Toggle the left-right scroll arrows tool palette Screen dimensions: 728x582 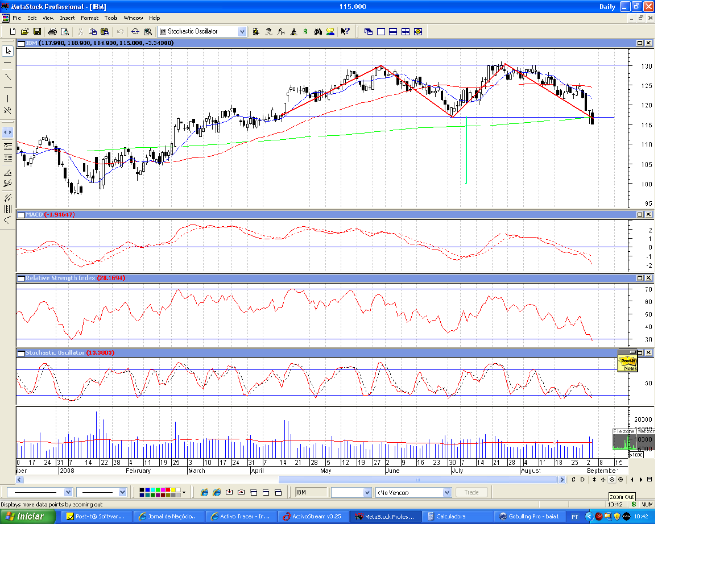(x=8, y=132)
